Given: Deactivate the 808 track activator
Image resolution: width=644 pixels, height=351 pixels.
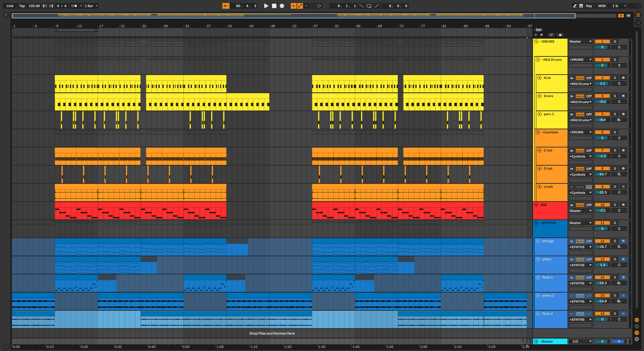Looking at the screenshot, I should [x=602, y=205].
